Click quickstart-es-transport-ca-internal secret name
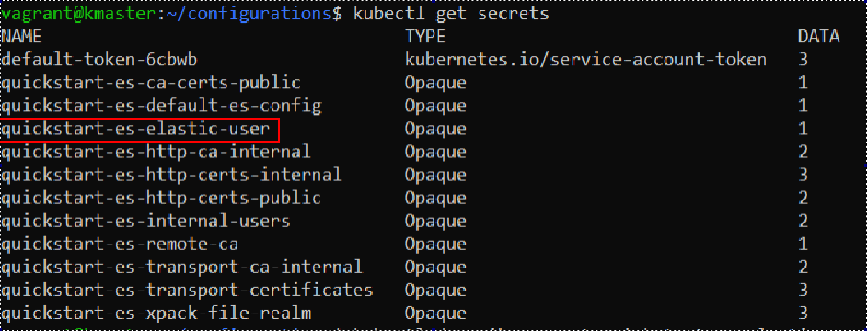Screen dimensions: 868x331 click(x=181, y=268)
